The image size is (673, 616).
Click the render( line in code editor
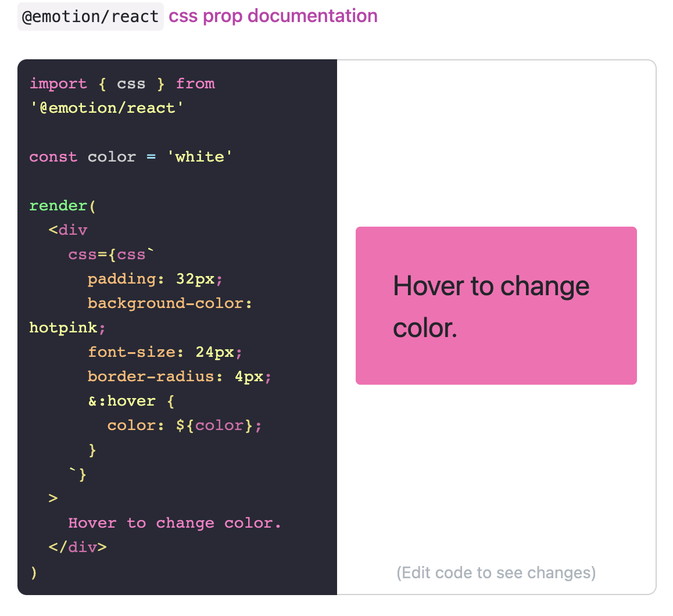(63, 206)
